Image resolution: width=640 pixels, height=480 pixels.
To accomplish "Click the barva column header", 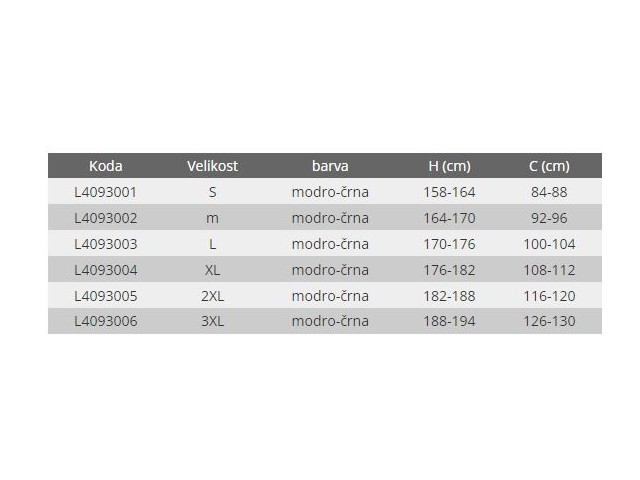I will click(x=330, y=166).
